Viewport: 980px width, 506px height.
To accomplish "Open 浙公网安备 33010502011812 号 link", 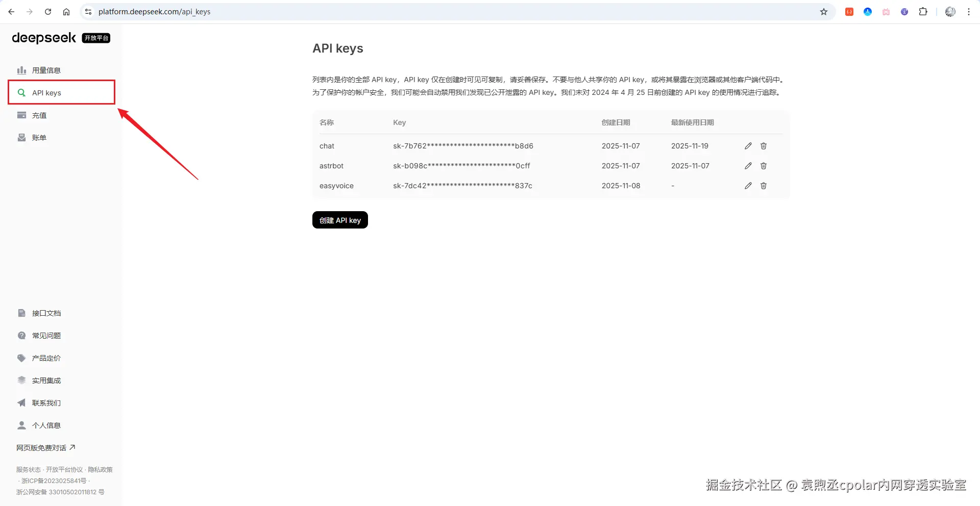I will tap(60, 492).
